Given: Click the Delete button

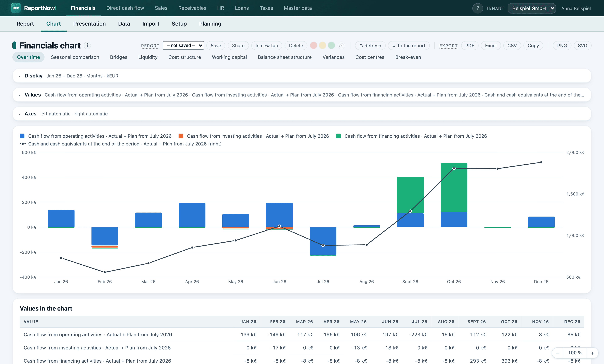Looking at the screenshot, I should pyautogui.click(x=296, y=45).
